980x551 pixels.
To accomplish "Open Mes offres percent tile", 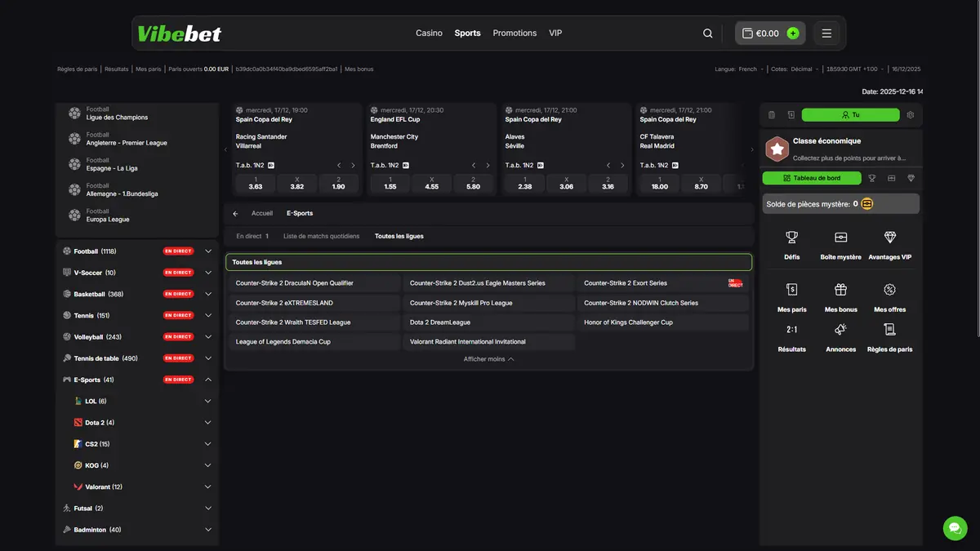I will [x=890, y=297].
